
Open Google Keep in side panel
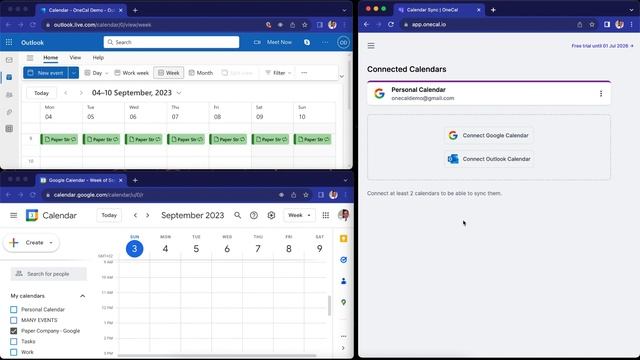pyautogui.click(x=343, y=238)
